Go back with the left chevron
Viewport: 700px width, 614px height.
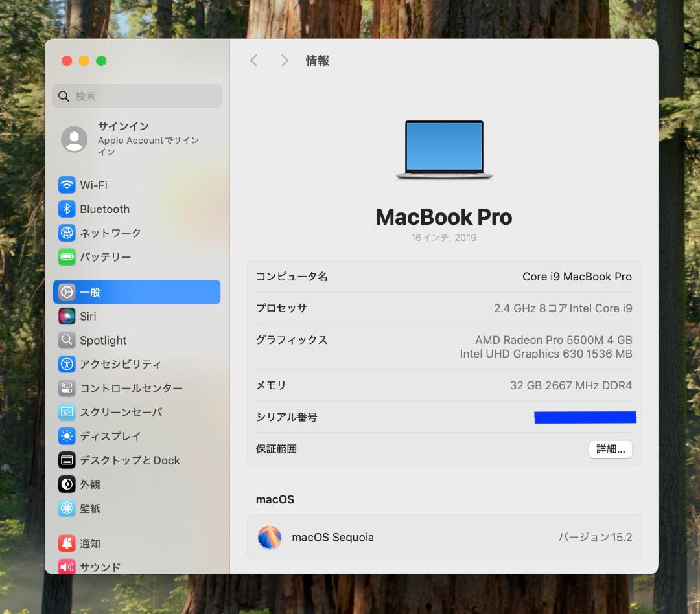pos(254,61)
